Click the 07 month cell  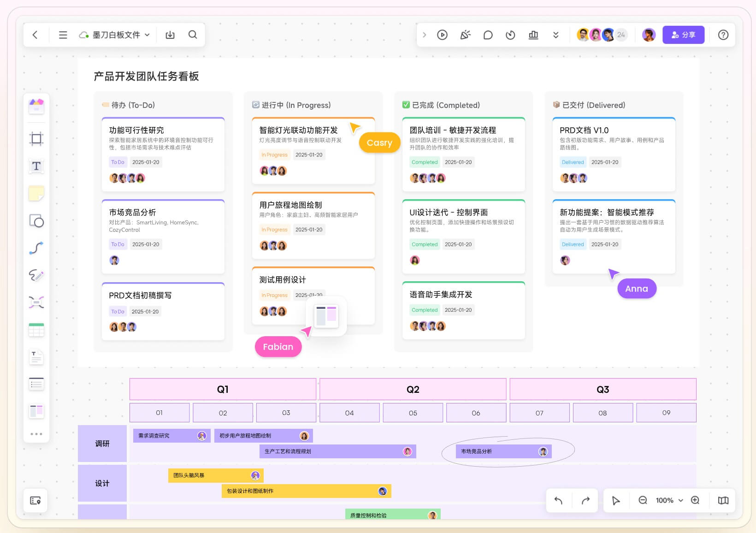click(x=539, y=413)
